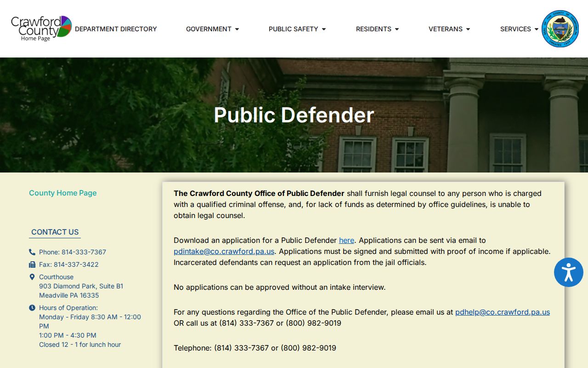Click '1:00 PM - 4:30 PM' hours line

click(x=68, y=335)
